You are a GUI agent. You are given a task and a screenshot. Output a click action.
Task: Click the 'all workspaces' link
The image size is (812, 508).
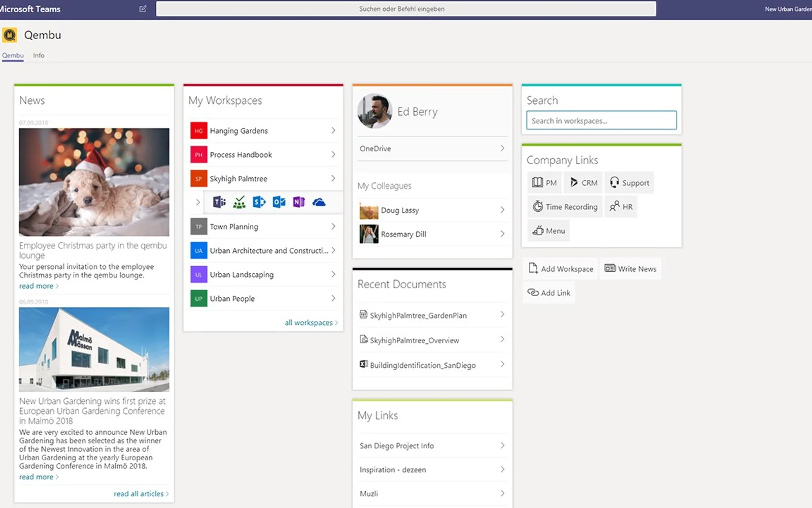pyautogui.click(x=311, y=323)
